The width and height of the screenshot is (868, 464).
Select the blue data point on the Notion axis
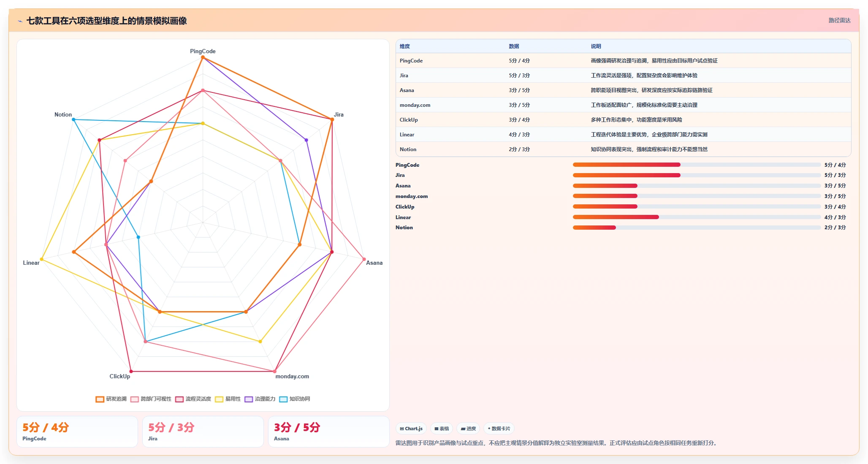tap(73, 119)
